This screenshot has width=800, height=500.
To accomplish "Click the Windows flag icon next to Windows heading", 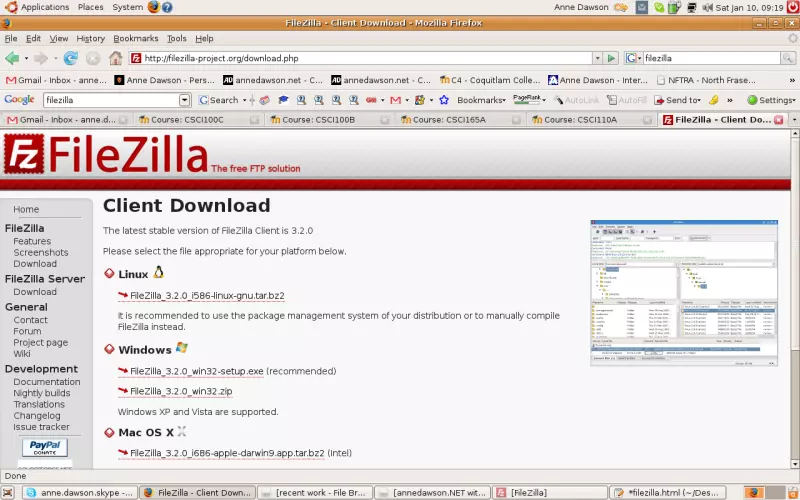I will coord(182,348).
